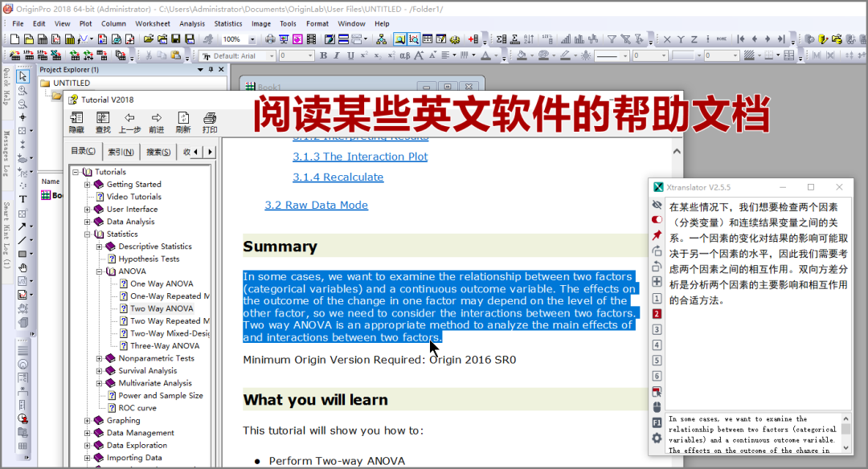Open the 100% zoom dropdown
Screen dimensions: 868x469
click(252, 39)
